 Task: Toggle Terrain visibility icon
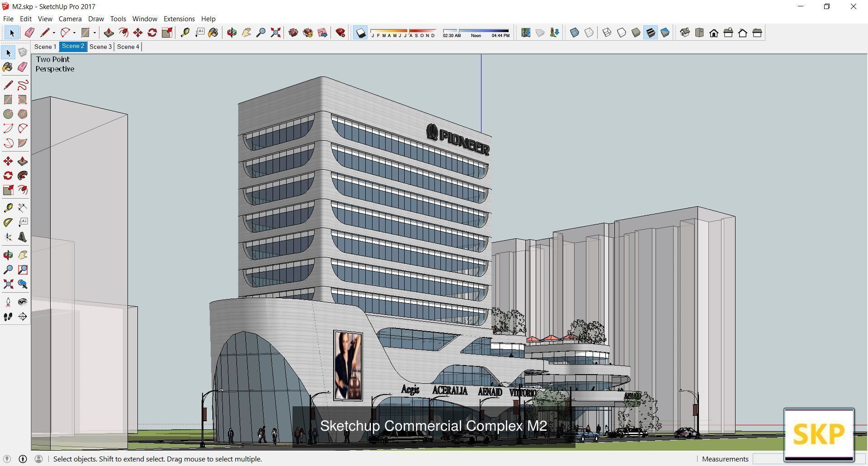tap(540, 33)
